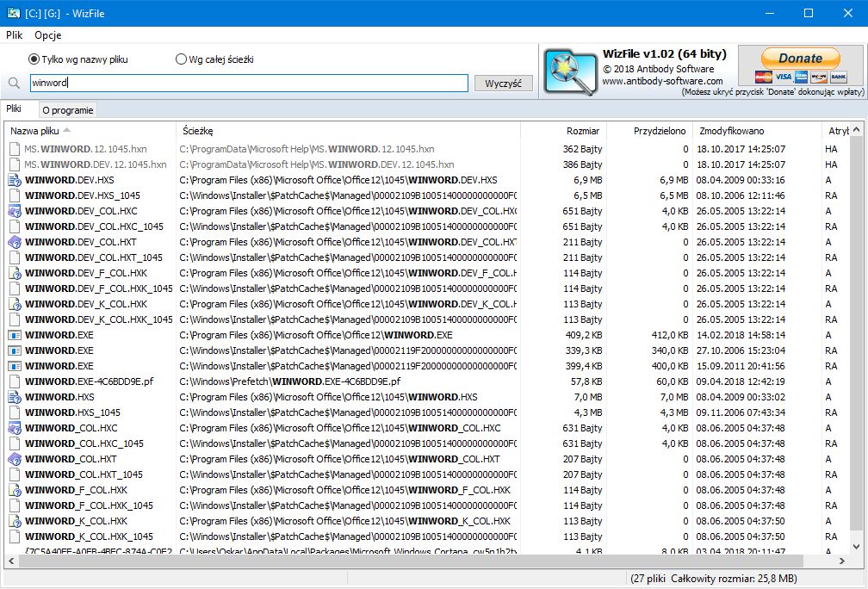Screen dimensions: 868x589
Task: Select 'Wg całej ścieżki' radio button
Action: pos(181,59)
